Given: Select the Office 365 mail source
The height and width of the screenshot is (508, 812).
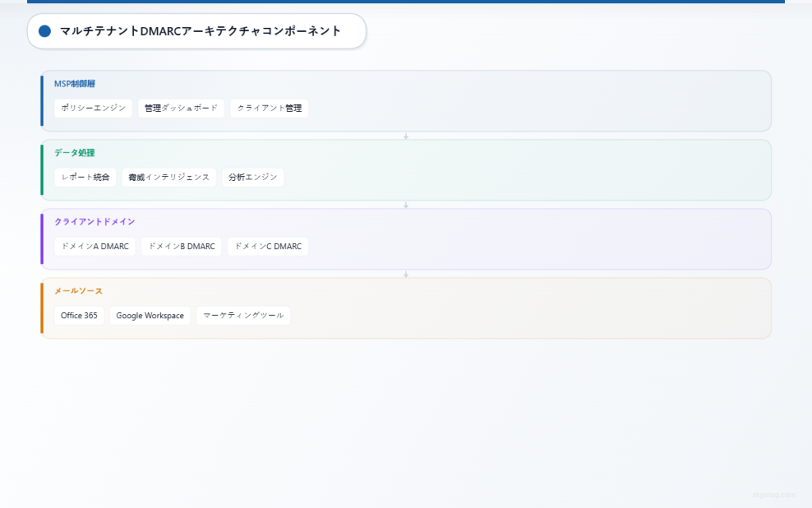Looking at the screenshot, I should (x=79, y=315).
